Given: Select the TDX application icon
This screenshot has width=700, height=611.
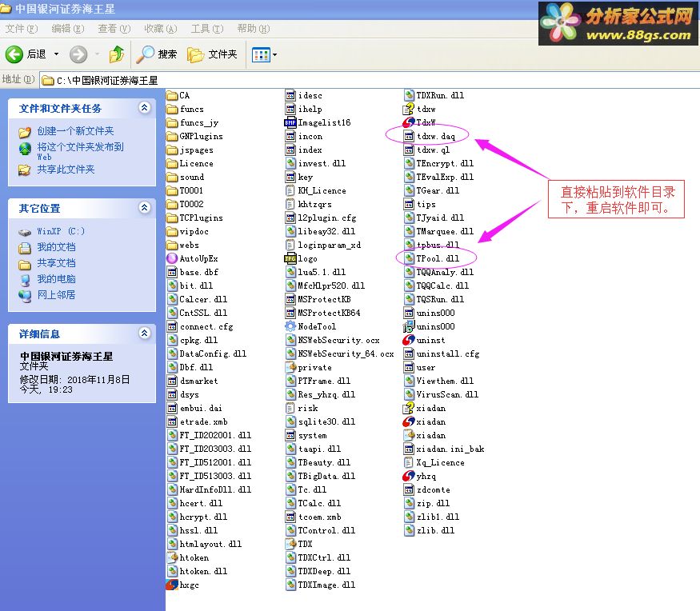Looking at the screenshot, I should [290, 544].
